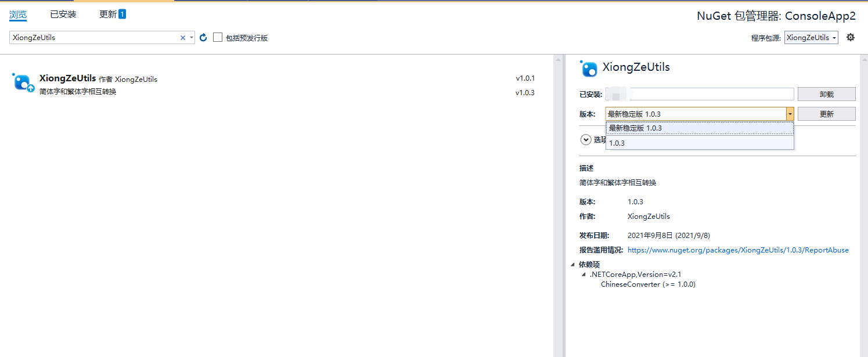Toggle 包括预发行版 checkbox
The height and width of the screenshot is (357, 868).
tap(218, 37)
